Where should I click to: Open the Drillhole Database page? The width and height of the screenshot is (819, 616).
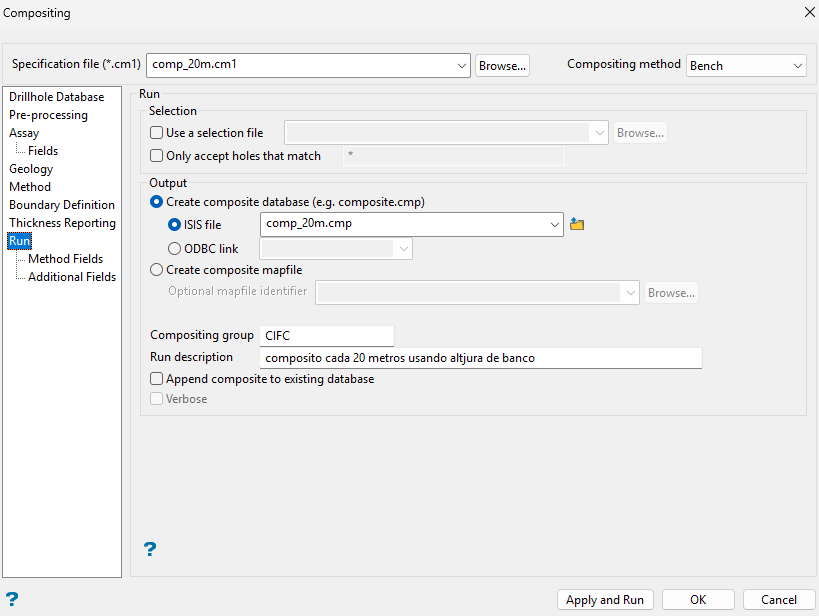pos(56,97)
